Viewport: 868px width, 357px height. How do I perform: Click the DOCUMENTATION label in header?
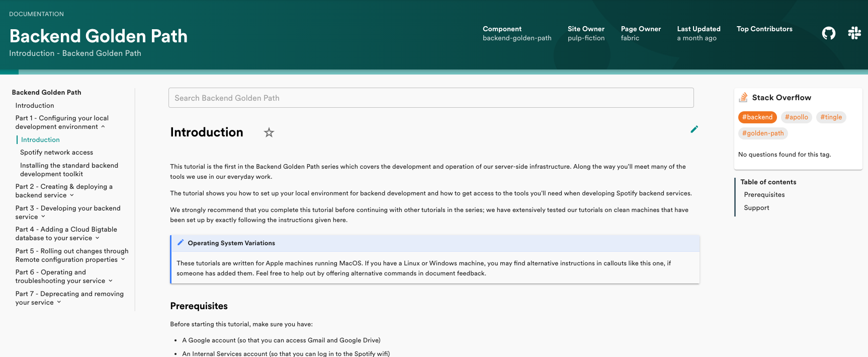(36, 14)
